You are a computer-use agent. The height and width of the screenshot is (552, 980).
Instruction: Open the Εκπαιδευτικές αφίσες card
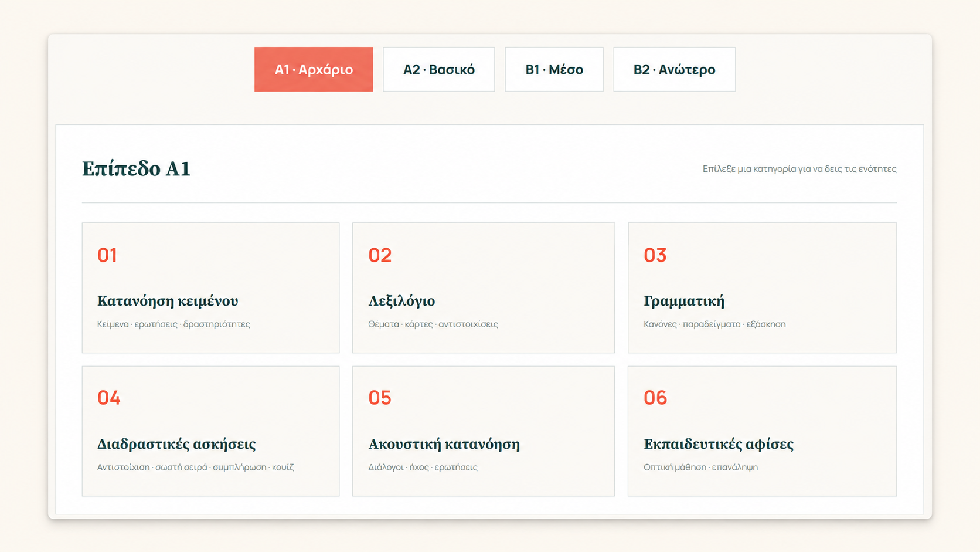762,431
